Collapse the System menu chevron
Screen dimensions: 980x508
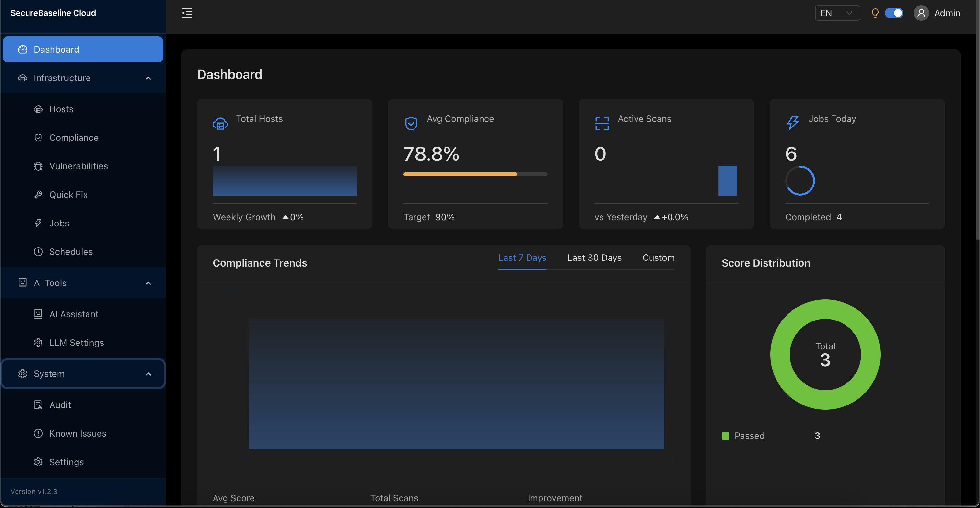point(148,374)
